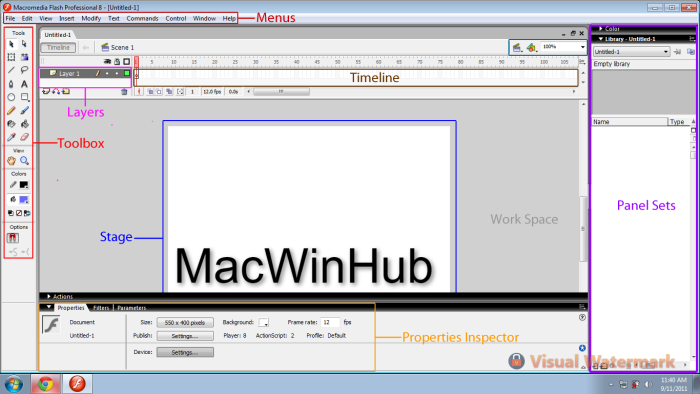Open the Insert menu
The width and height of the screenshot is (700, 394).
(x=67, y=18)
